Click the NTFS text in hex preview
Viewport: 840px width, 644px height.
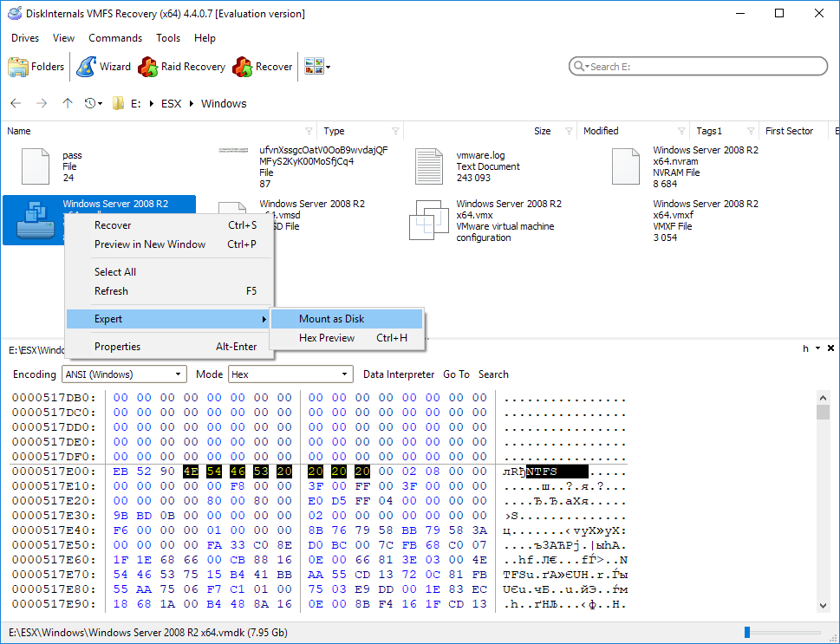542,472
